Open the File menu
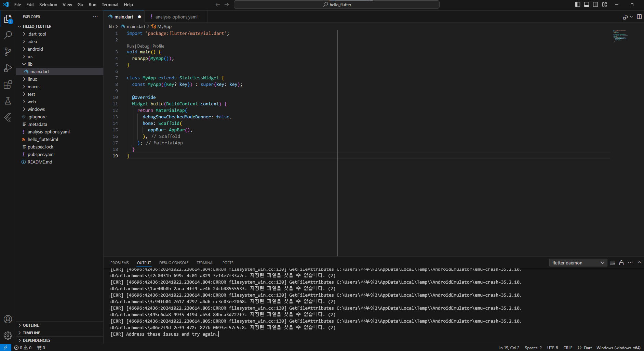The image size is (644, 351). [x=18, y=4]
